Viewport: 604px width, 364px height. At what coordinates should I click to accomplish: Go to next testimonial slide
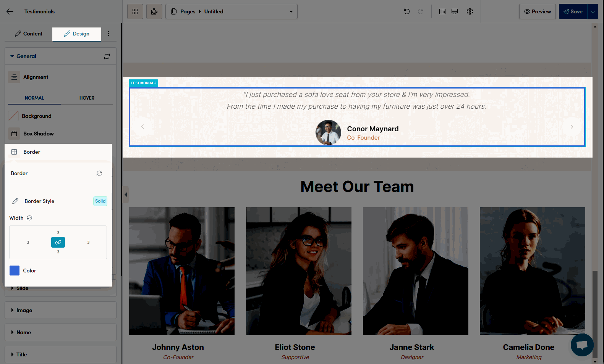572,127
